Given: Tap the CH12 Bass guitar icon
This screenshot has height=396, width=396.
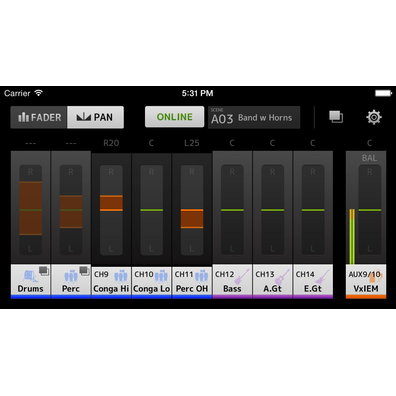Looking at the screenshot, I should (x=242, y=276).
